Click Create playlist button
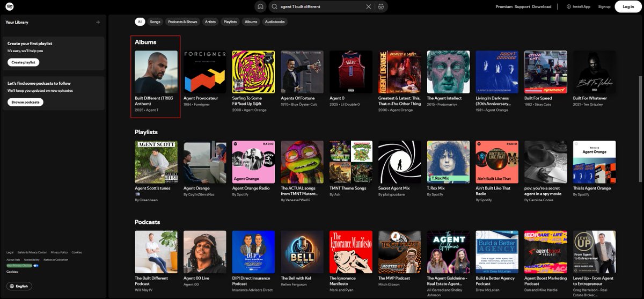Screen dimensions: 644x299 pos(23,62)
